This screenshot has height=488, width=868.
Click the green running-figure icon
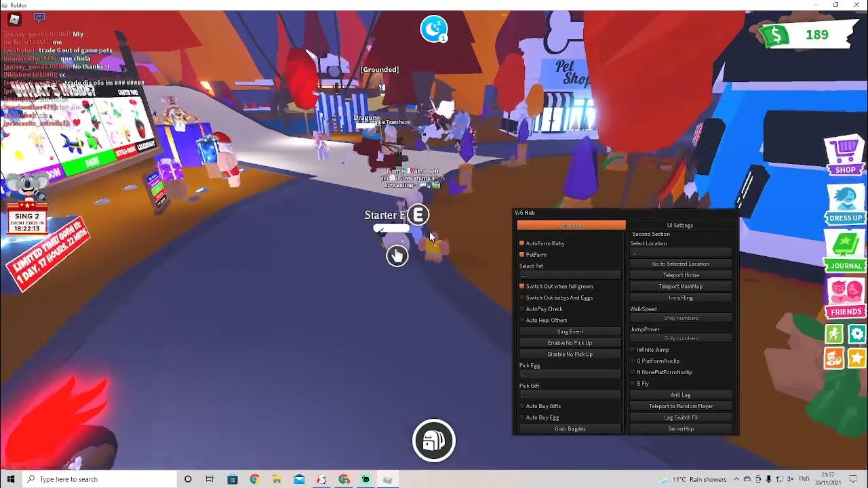[x=834, y=333]
